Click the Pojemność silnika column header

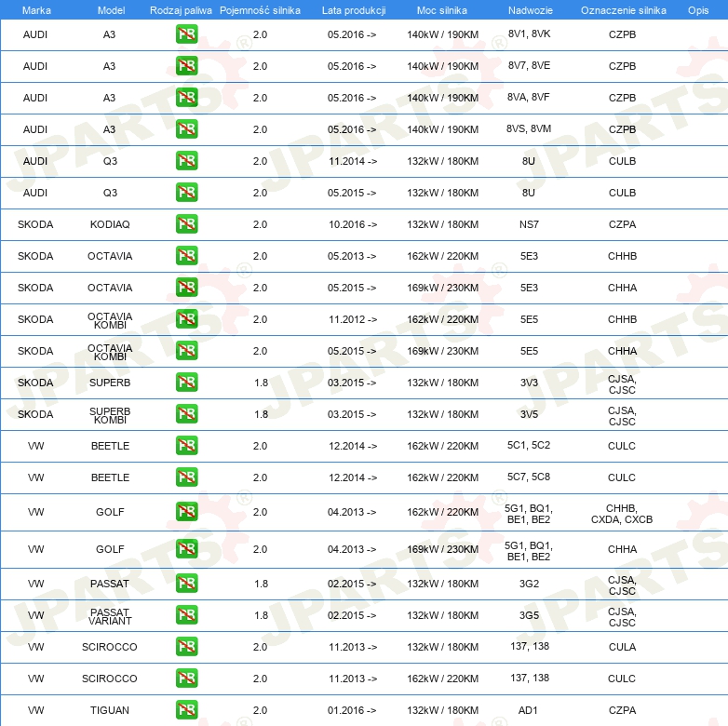[260, 10]
